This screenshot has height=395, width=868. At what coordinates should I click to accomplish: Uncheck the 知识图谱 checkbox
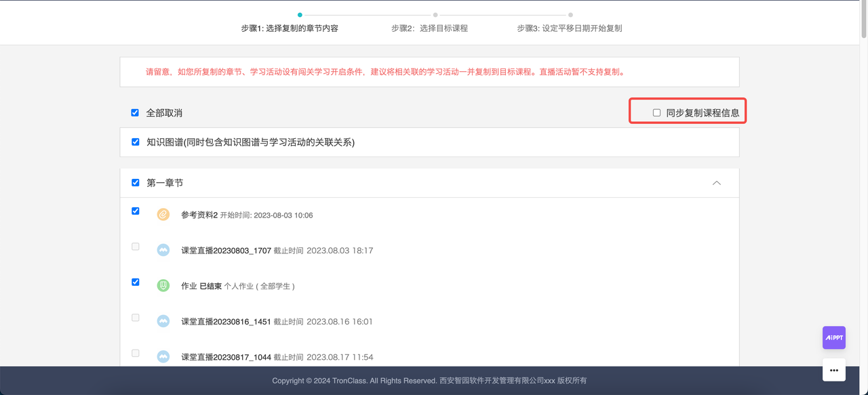pos(135,142)
